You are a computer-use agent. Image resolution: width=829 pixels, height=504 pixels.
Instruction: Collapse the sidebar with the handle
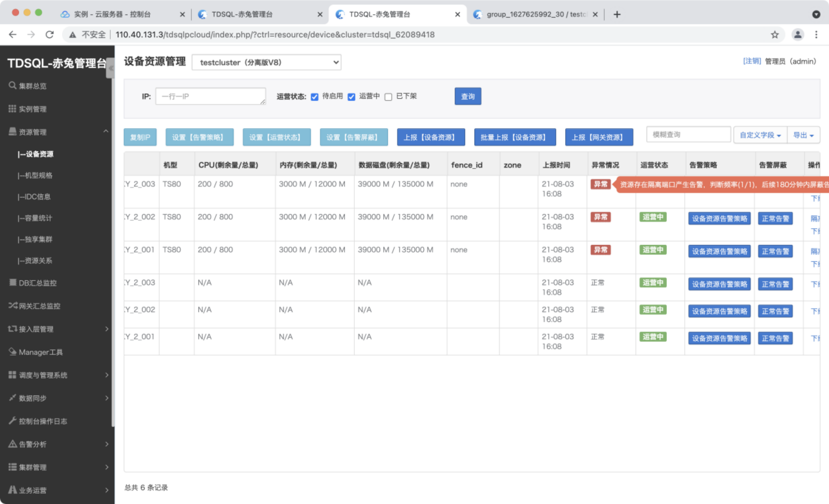click(x=110, y=68)
